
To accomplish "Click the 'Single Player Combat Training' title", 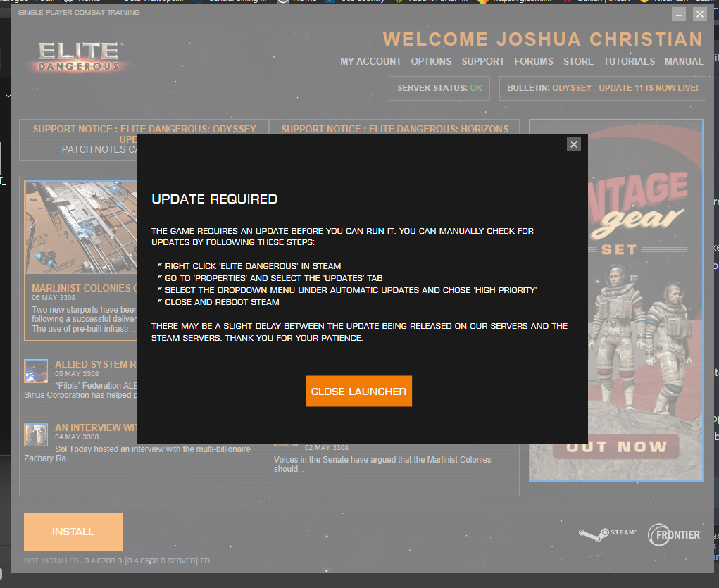I will point(79,13).
